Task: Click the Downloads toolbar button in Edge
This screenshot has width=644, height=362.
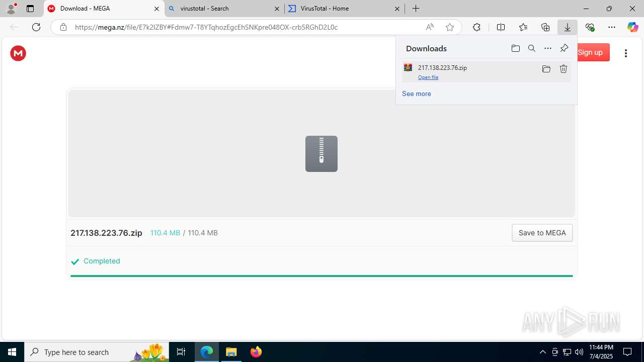Action: [567, 27]
